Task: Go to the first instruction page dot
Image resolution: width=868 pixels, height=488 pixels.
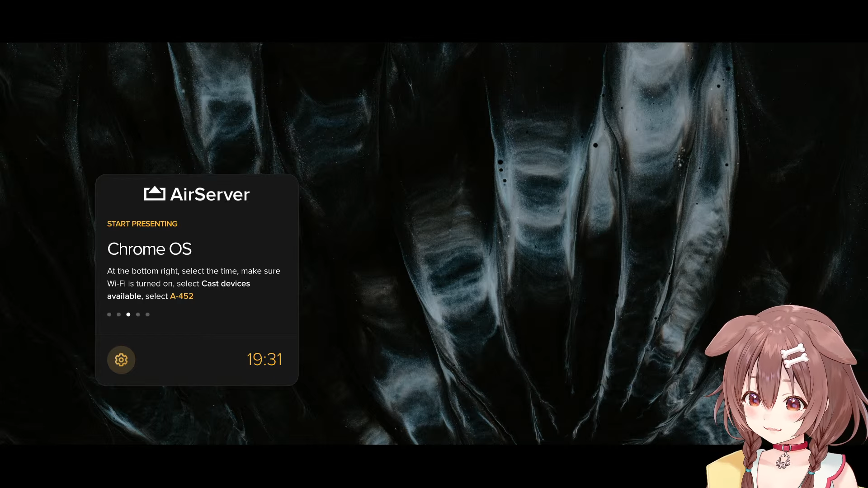Action: pos(109,314)
